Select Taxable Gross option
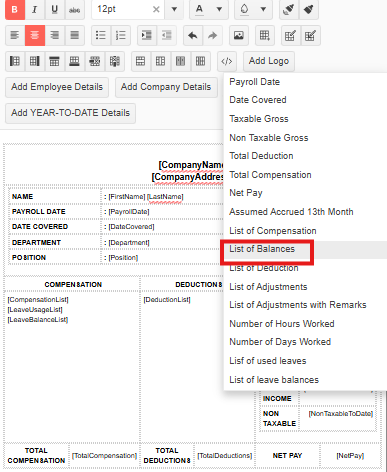 click(x=259, y=119)
